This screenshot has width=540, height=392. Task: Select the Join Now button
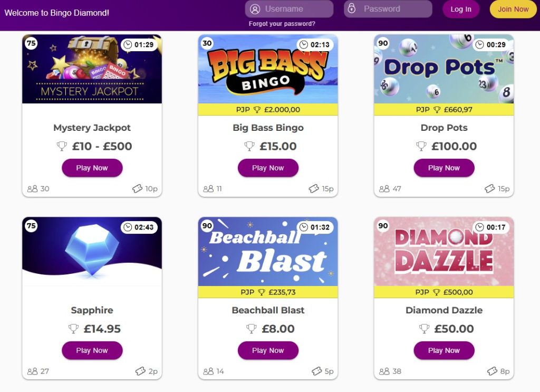tap(513, 9)
